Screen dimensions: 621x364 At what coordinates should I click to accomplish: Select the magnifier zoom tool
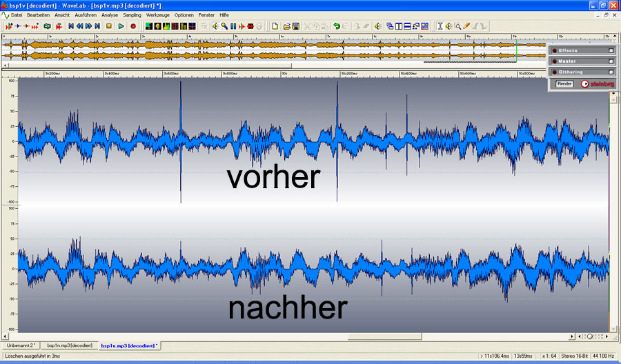coord(457,26)
